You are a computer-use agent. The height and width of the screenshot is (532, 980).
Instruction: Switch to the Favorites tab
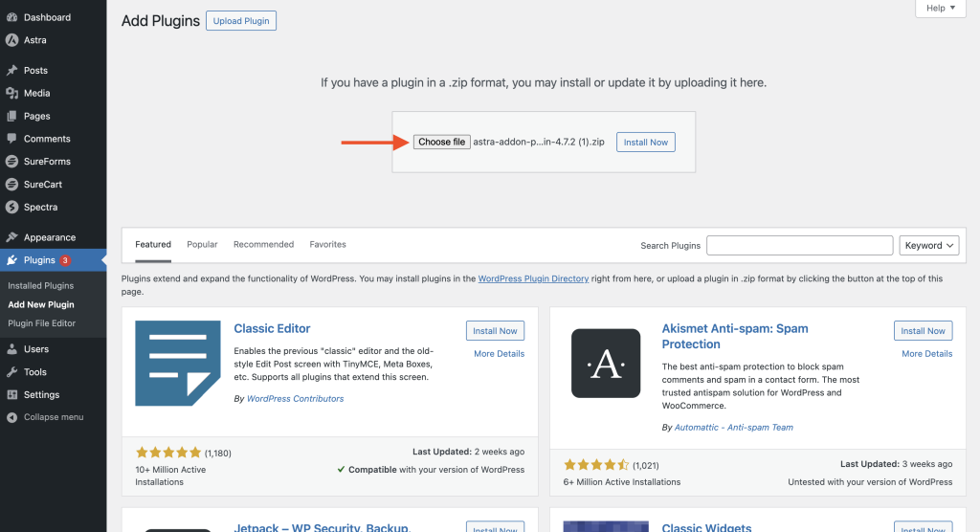[x=327, y=244]
